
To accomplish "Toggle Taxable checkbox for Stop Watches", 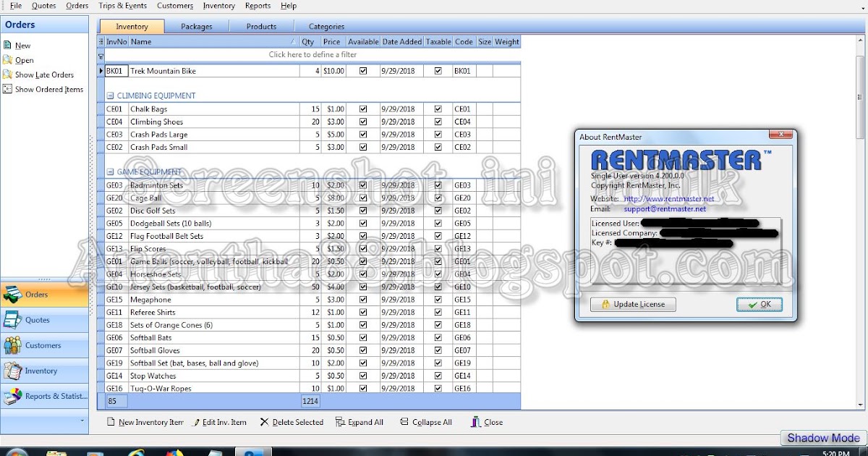I will 438,376.
